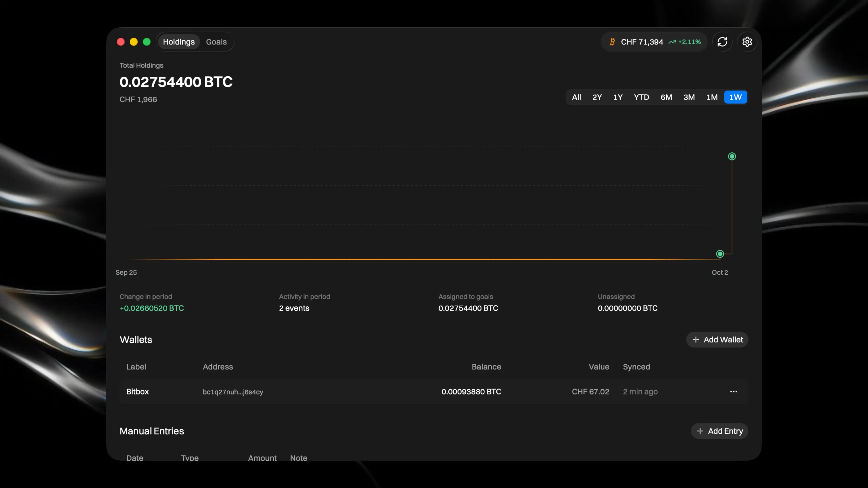Click the 0.00093880 BTC balance cell
Screen dimensions: 868x488
click(471, 391)
